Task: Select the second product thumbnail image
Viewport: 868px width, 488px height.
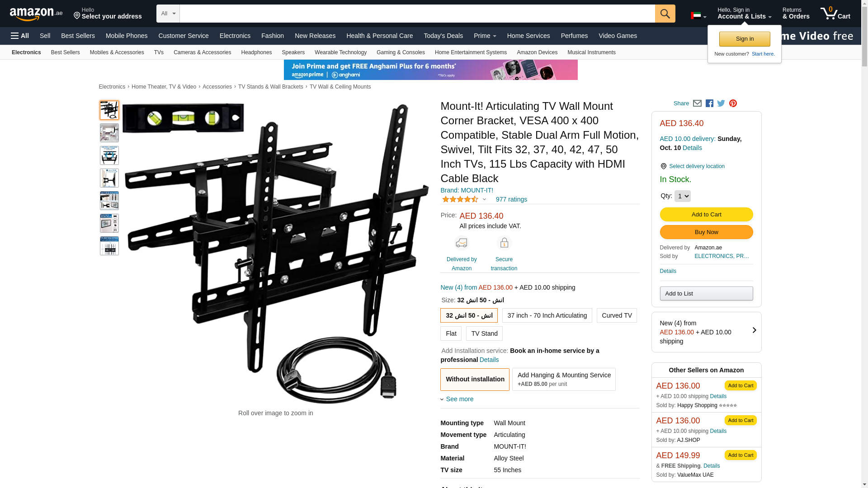Action: pos(109,133)
